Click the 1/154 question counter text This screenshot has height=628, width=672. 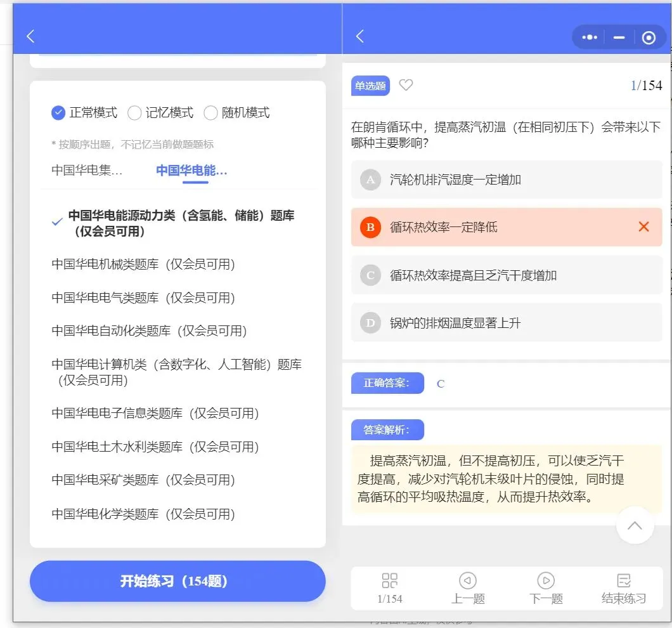(646, 86)
